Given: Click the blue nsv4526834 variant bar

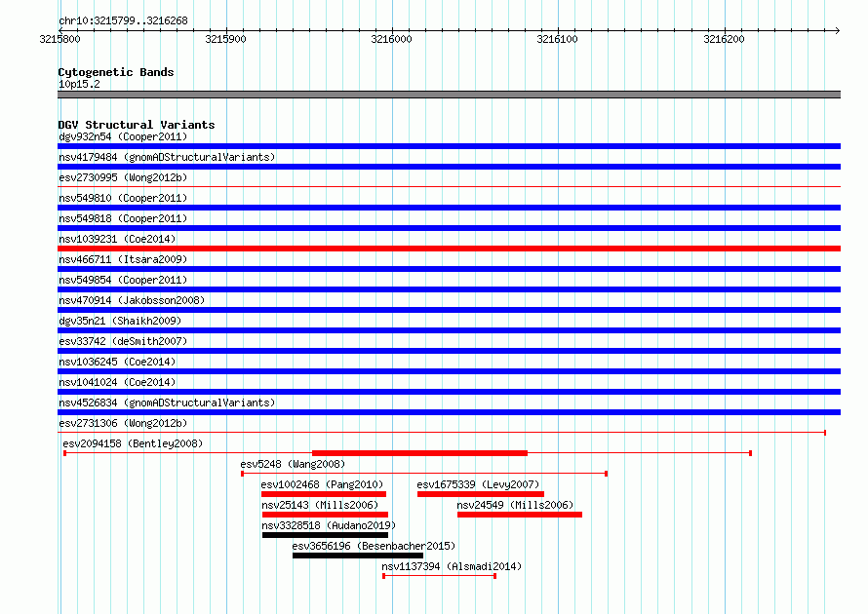Looking at the screenshot, I should 449,412.
